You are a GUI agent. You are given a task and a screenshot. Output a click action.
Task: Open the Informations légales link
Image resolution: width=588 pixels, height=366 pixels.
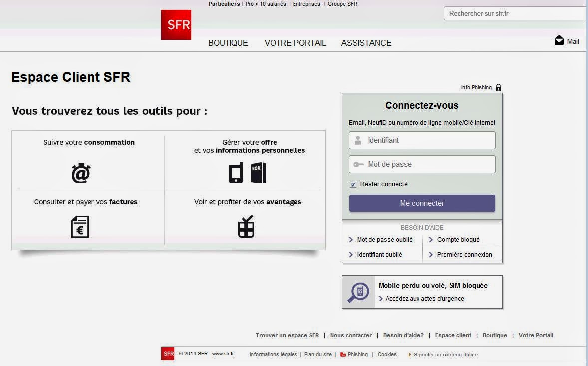[x=274, y=355]
